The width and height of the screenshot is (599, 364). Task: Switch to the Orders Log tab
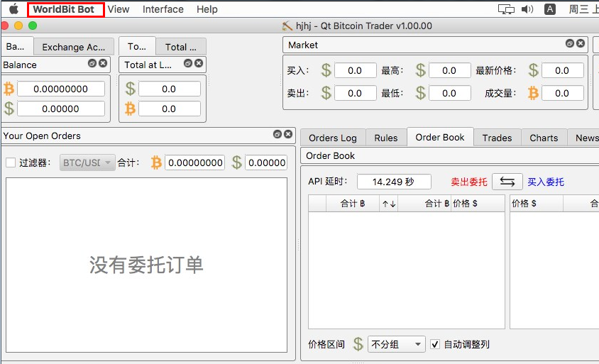coord(333,138)
